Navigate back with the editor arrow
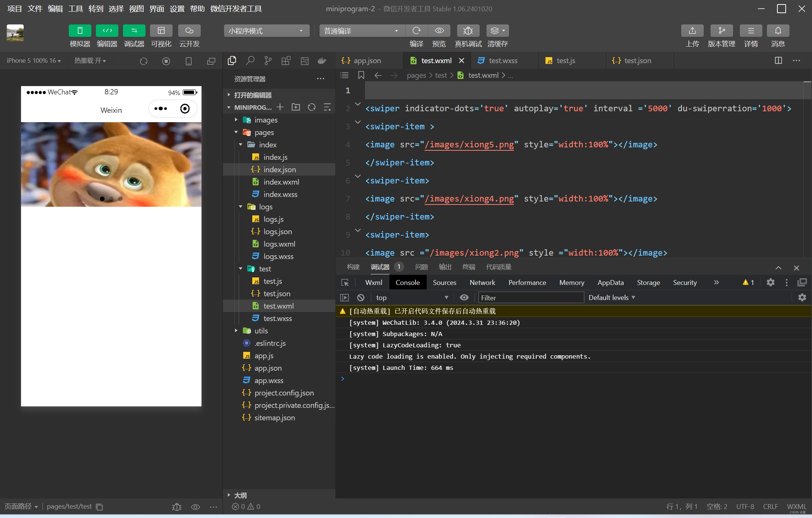The width and height of the screenshot is (812, 518). coord(378,75)
